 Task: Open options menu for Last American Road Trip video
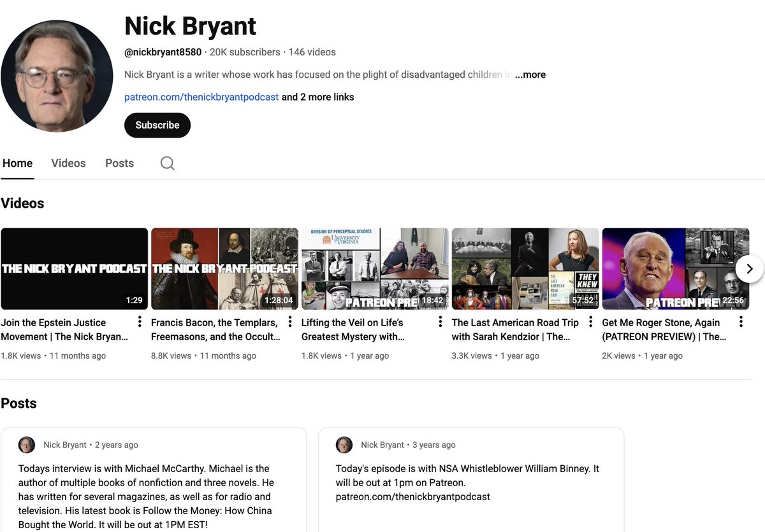coord(591,322)
